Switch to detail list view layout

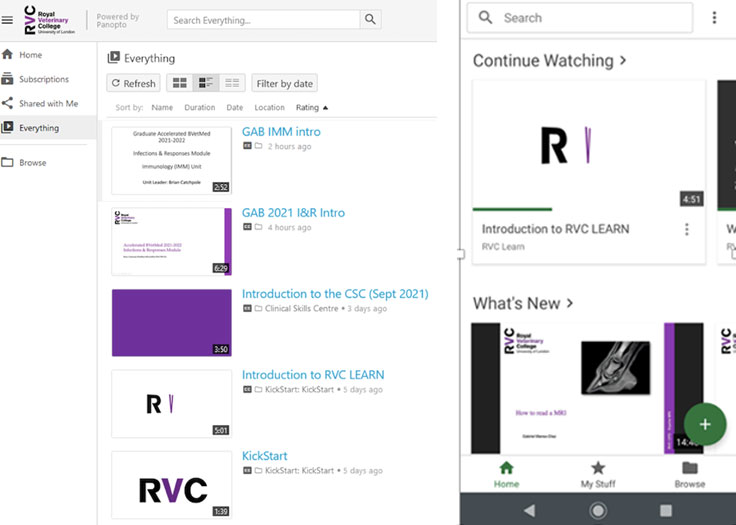[x=206, y=83]
